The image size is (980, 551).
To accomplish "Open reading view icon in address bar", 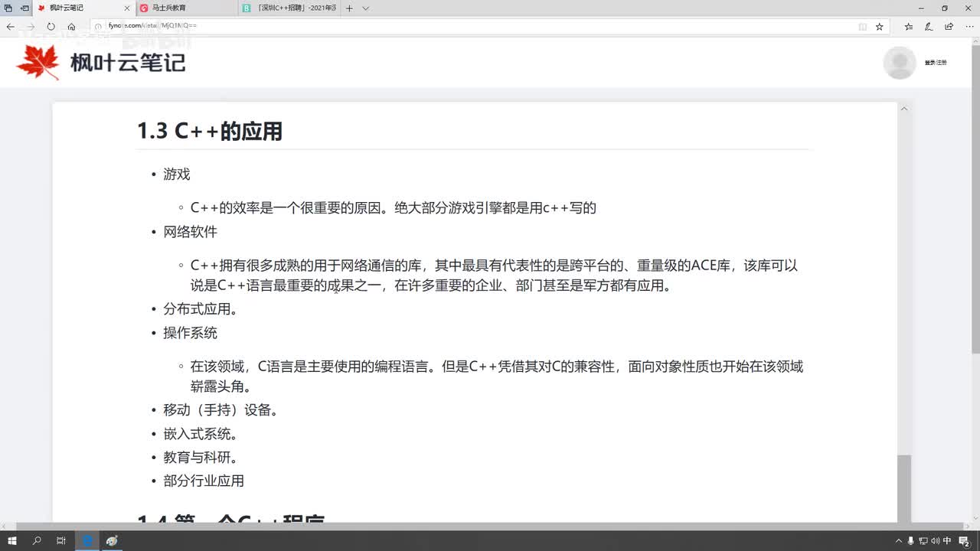I will tap(863, 26).
